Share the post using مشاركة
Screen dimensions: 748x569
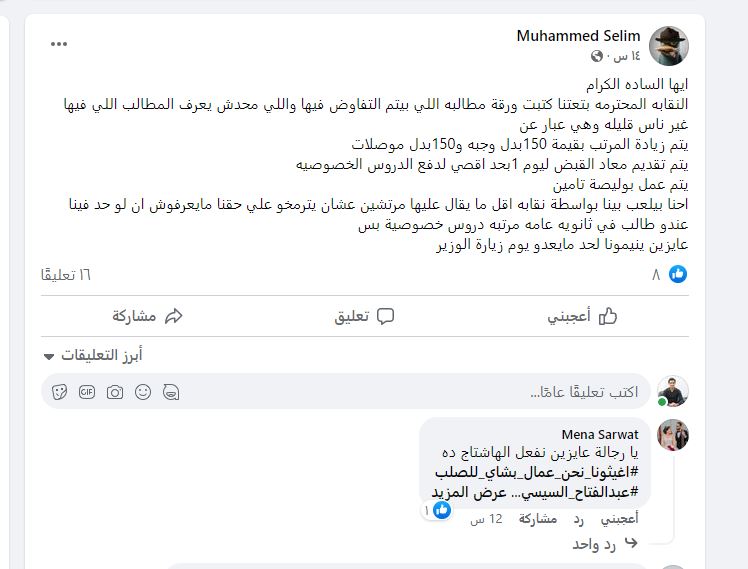tap(147, 316)
